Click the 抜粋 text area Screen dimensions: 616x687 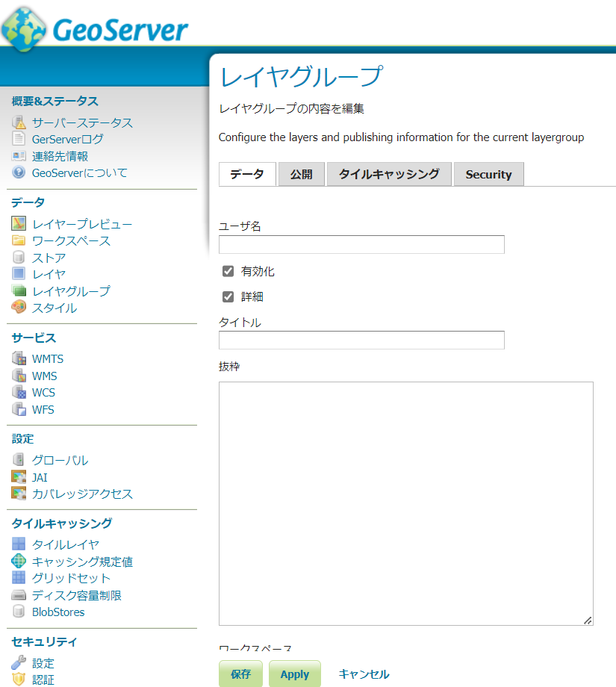(406, 503)
